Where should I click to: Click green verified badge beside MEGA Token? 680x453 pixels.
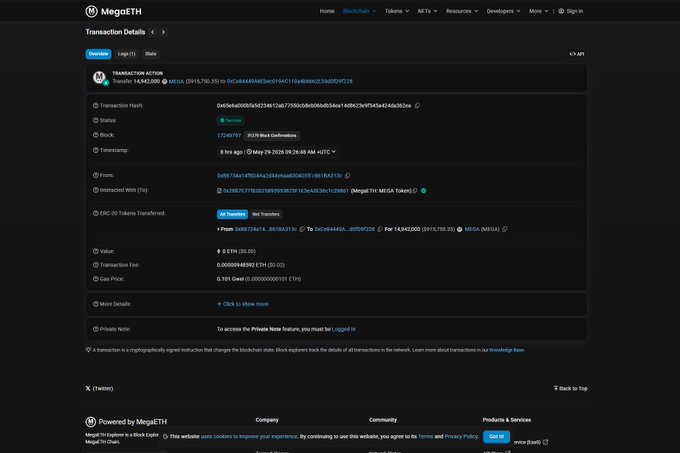[424, 191]
